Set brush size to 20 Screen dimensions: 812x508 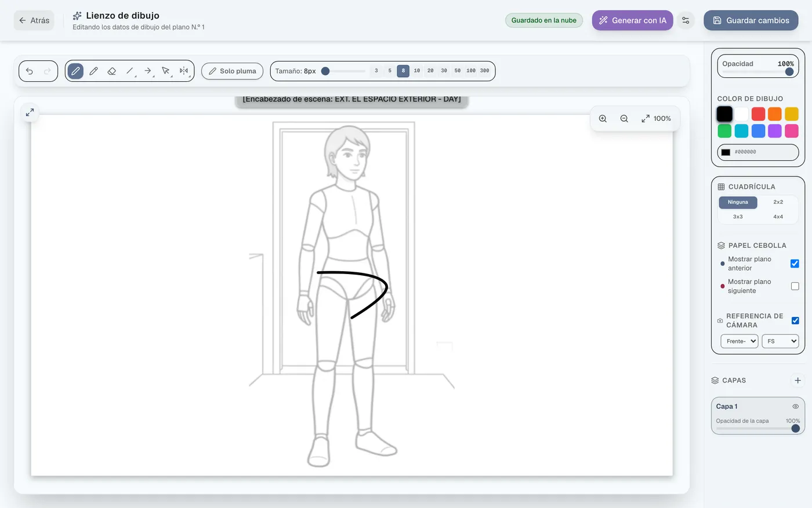(430, 71)
